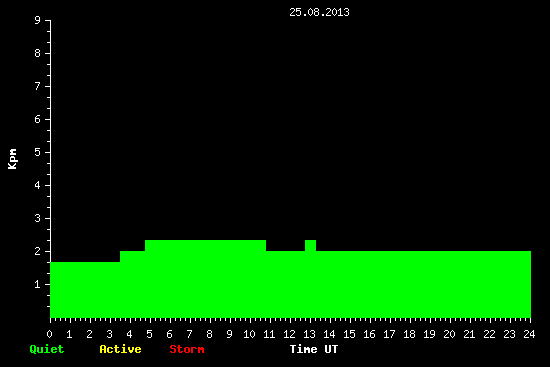Click the 25.08.2013 date title
The height and width of the screenshot is (367, 550).
(319, 12)
